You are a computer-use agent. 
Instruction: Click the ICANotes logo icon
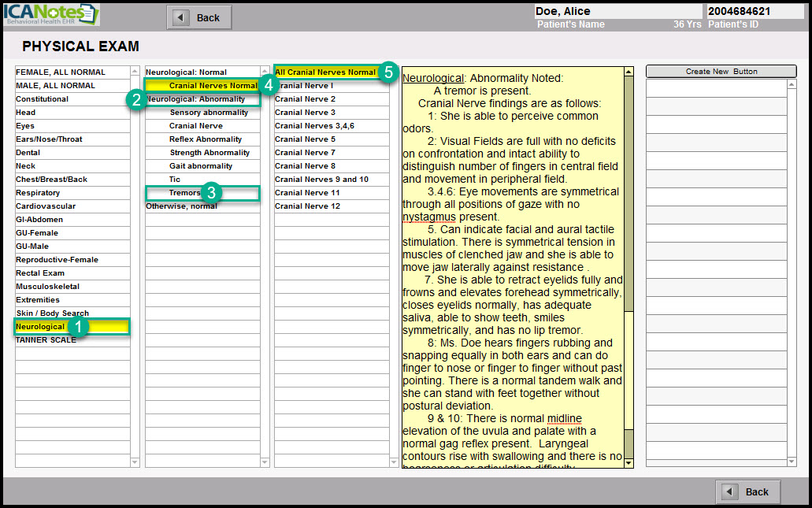51,14
